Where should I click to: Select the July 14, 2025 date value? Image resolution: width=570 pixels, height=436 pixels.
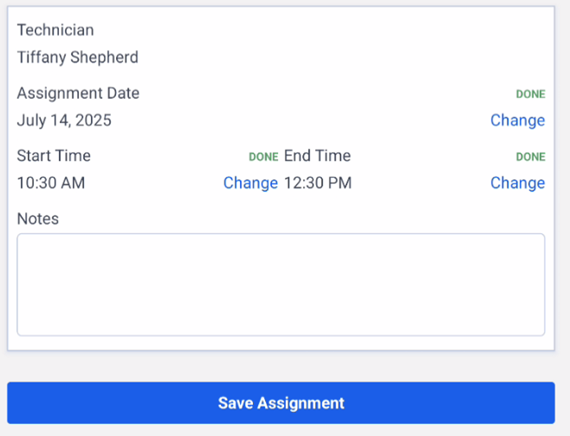(64, 120)
